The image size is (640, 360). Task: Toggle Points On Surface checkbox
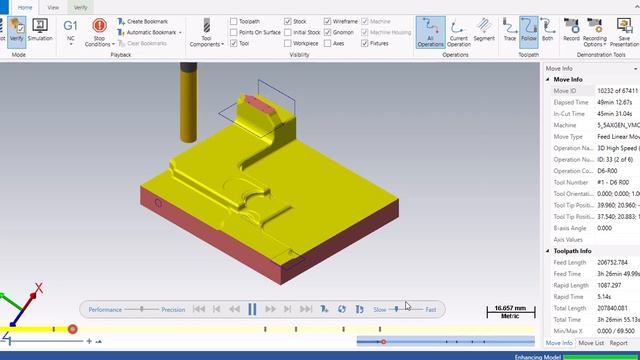233,32
